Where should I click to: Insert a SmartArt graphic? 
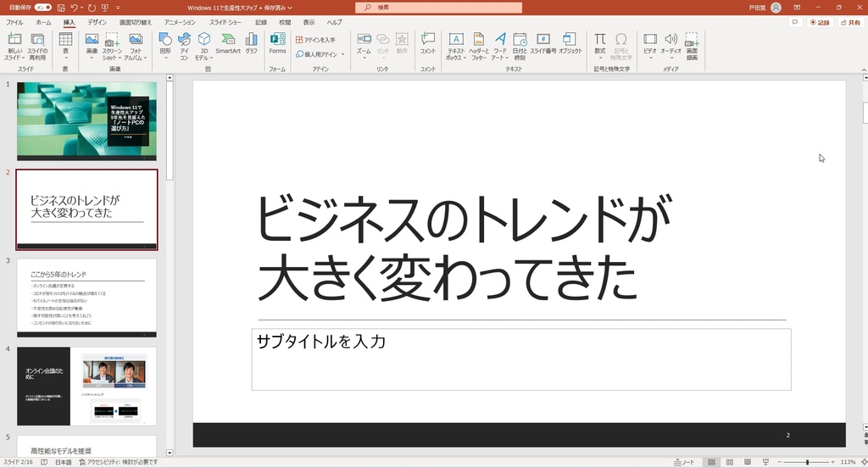228,43
